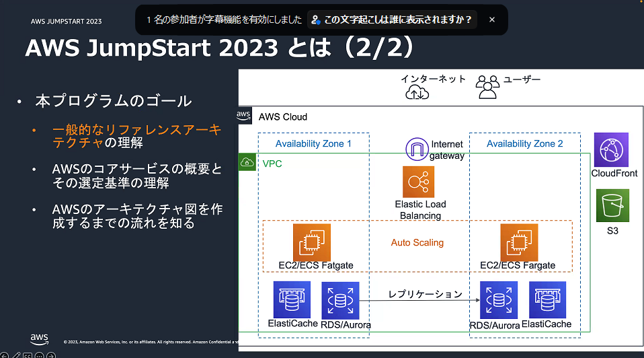Click the 'AWS Cloud' text label
The height and width of the screenshot is (358, 644).
(283, 116)
